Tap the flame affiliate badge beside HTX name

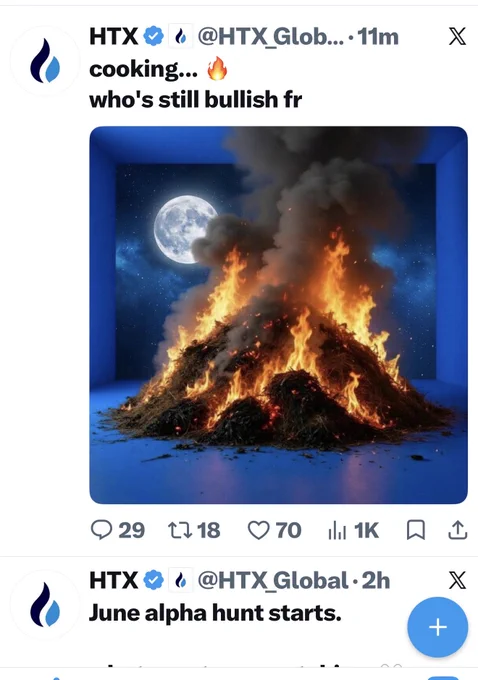pyautogui.click(x=180, y=36)
